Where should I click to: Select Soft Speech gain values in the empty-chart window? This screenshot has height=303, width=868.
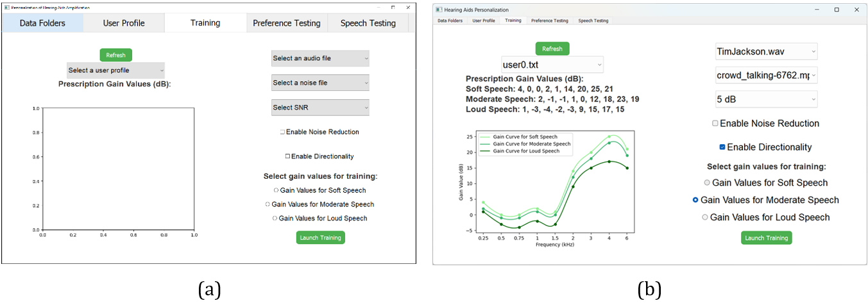pyautogui.click(x=276, y=190)
